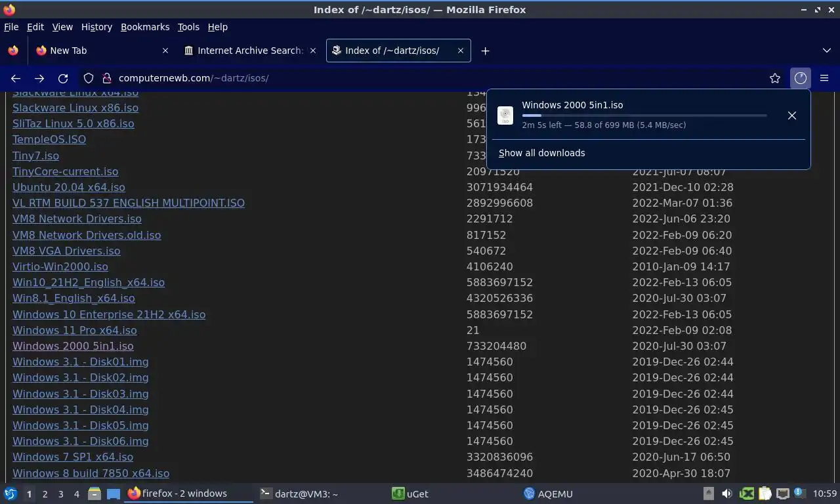Click Windows 3.1 - Disk01.img link

[x=81, y=362]
